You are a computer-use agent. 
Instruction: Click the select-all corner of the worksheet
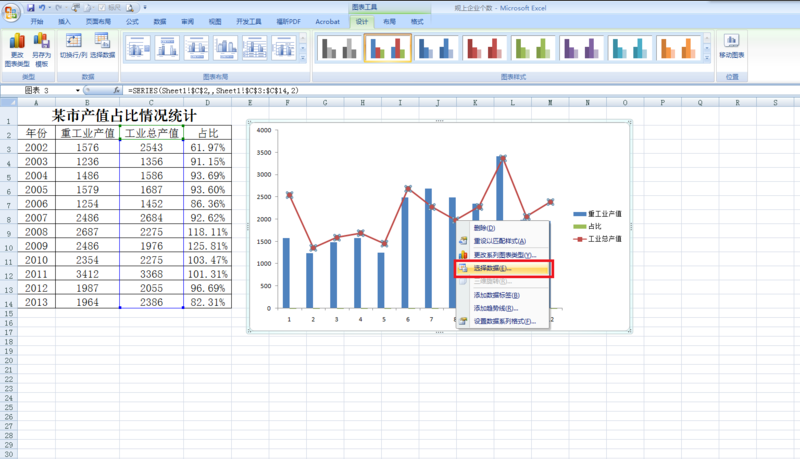[9, 103]
